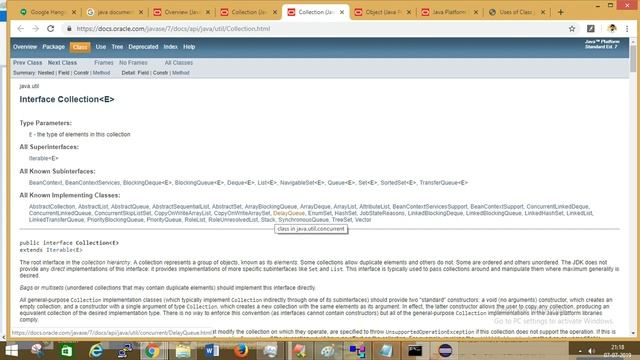Close the Object (Java) tab
Image resolution: width=640 pixels, height=360 pixels.
(x=409, y=12)
